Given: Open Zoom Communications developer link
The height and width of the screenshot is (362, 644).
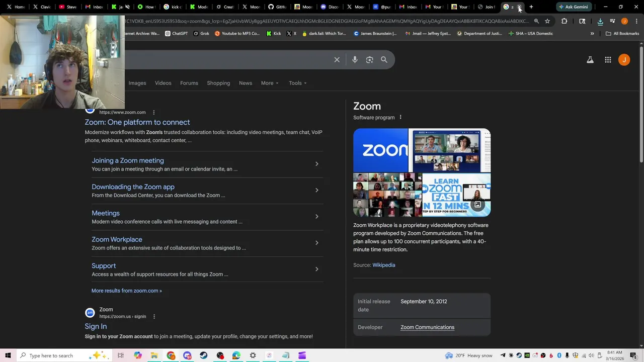Looking at the screenshot, I should click(427, 327).
